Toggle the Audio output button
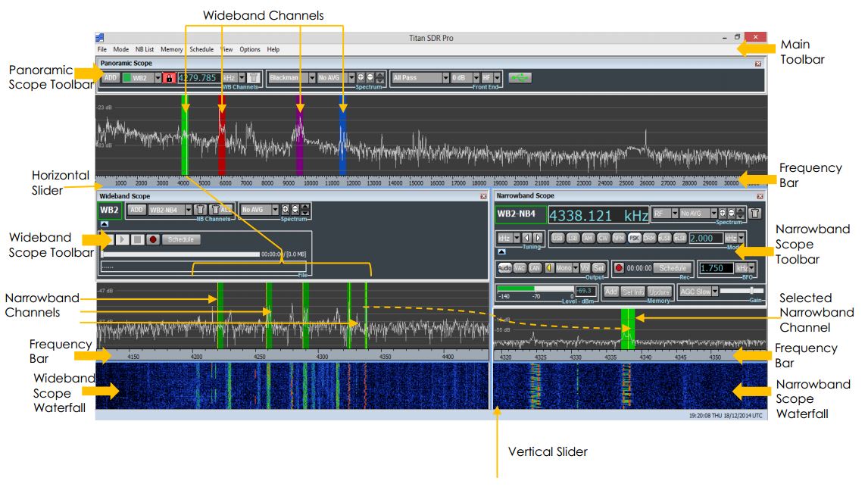The image size is (868, 490). click(504, 268)
